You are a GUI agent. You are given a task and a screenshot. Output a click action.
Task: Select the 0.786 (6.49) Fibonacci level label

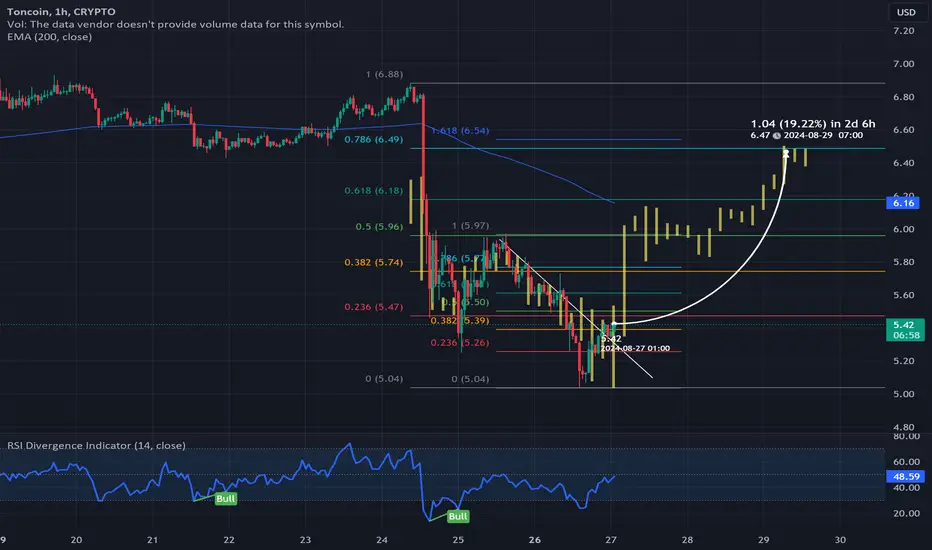tap(373, 139)
